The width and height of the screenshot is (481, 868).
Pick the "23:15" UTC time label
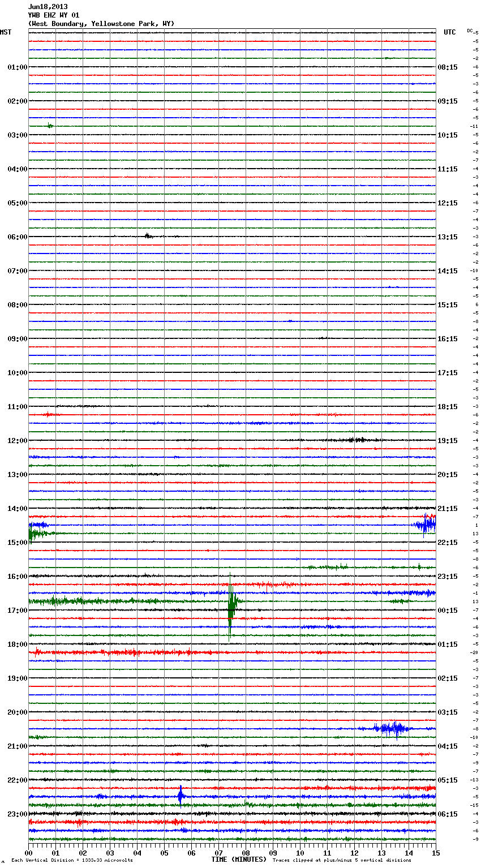click(x=448, y=577)
